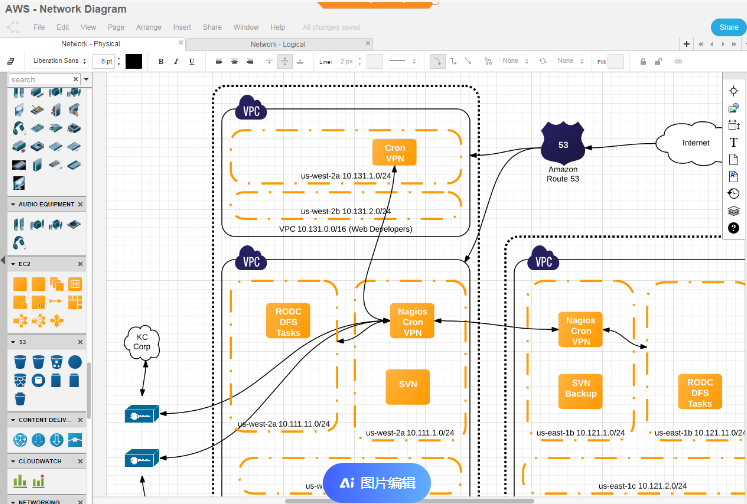Open the Liberation Sans font dropdown
Image resolution: width=747 pixels, height=504 pixels.
60,61
